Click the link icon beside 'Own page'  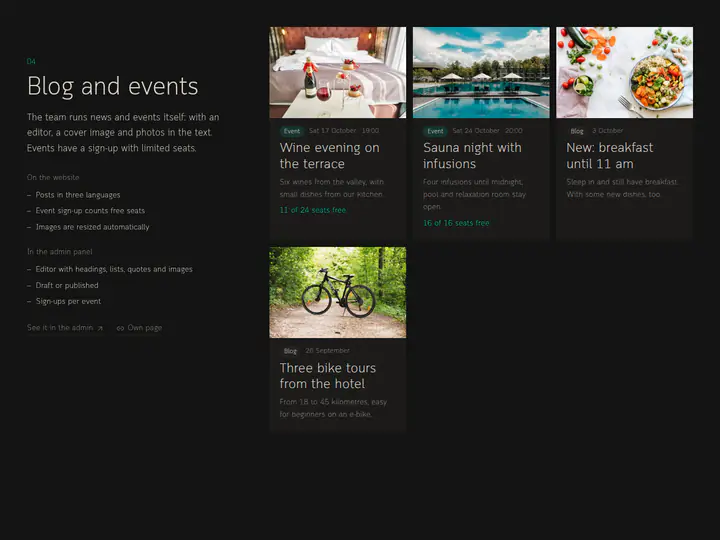pos(120,328)
